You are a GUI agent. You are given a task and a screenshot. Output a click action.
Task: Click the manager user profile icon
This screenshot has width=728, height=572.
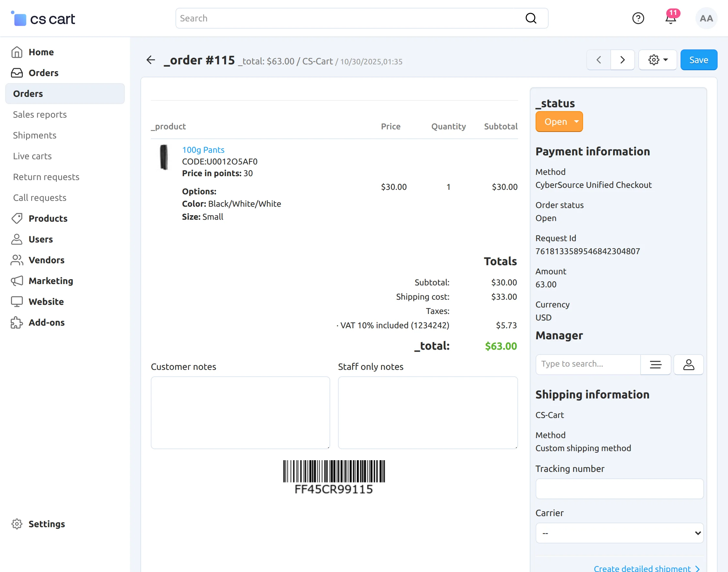pyautogui.click(x=688, y=364)
